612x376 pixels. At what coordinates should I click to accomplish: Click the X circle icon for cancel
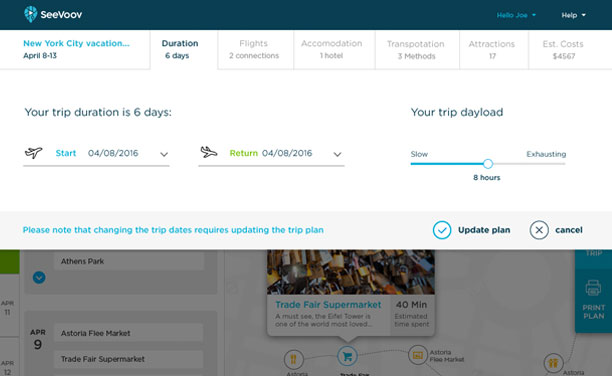(539, 230)
